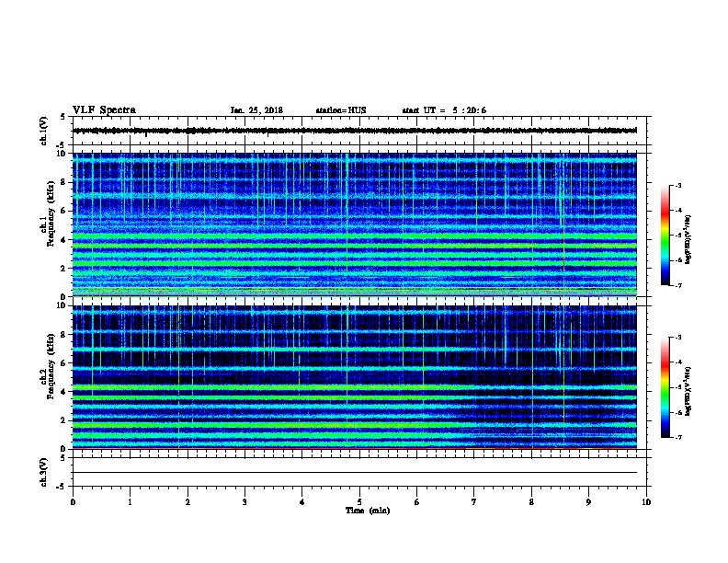The image size is (728, 563).
Task: Click inside the ch.1 spectrogram panel
Action: click(355, 224)
